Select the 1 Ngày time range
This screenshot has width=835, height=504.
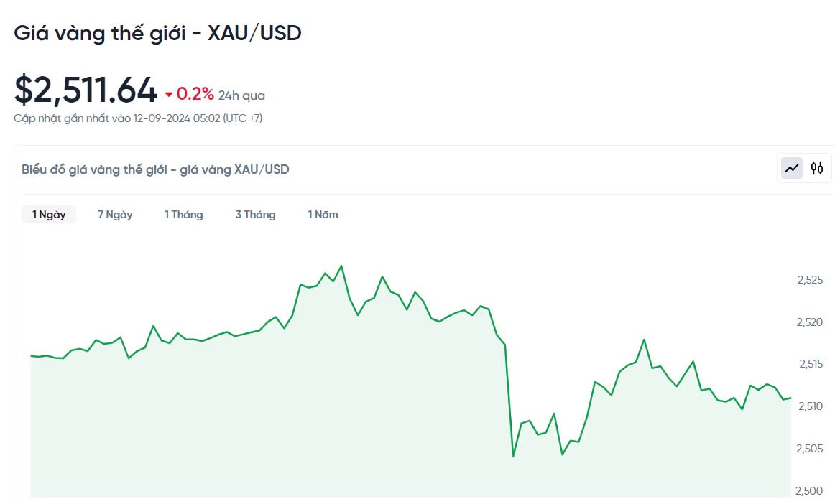click(x=49, y=215)
